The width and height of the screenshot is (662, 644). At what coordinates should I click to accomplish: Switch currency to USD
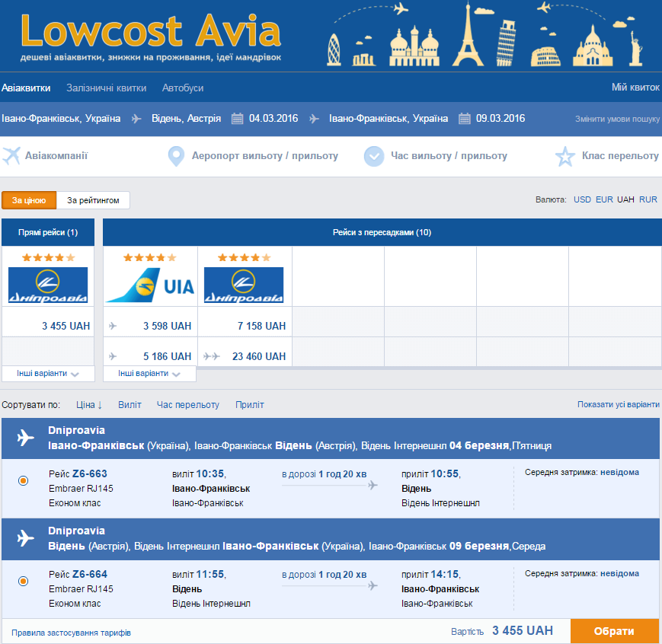(x=582, y=199)
